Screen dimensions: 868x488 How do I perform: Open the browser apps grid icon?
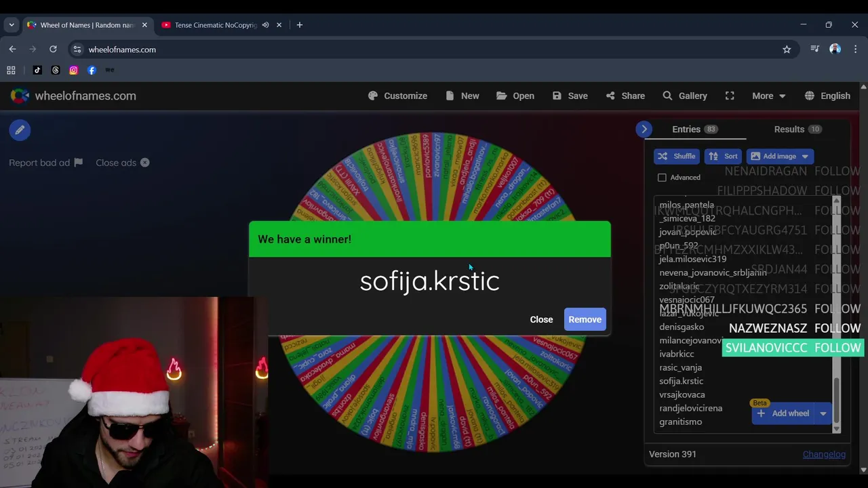11,70
